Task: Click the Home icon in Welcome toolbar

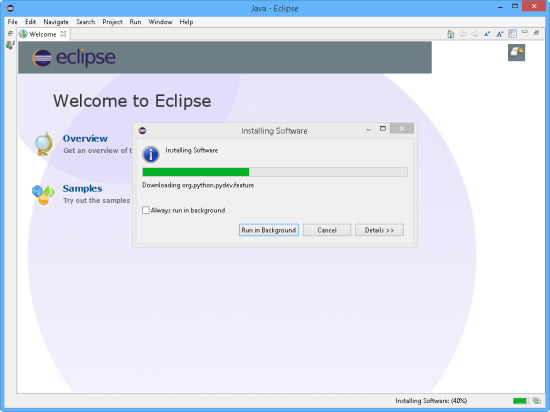Action: pos(451,34)
